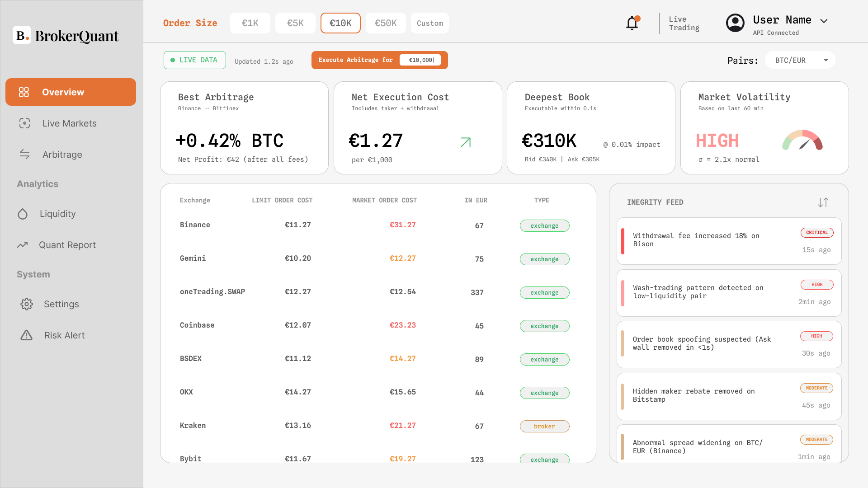The height and width of the screenshot is (488, 868).
Task: Select the BSDEX row name
Action: 191,358
